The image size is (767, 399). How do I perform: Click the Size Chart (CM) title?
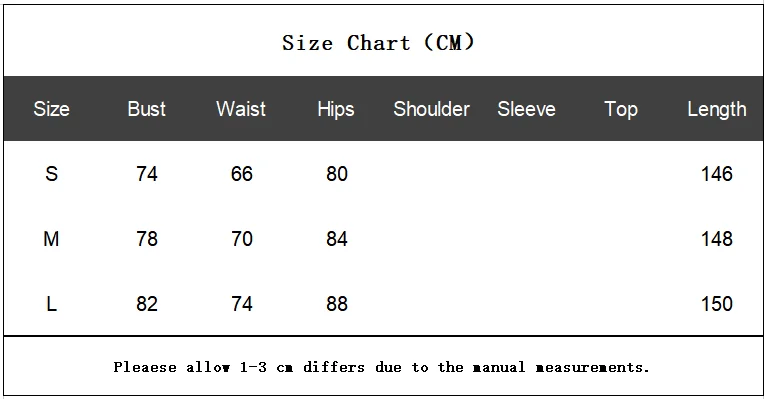[x=378, y=43]
